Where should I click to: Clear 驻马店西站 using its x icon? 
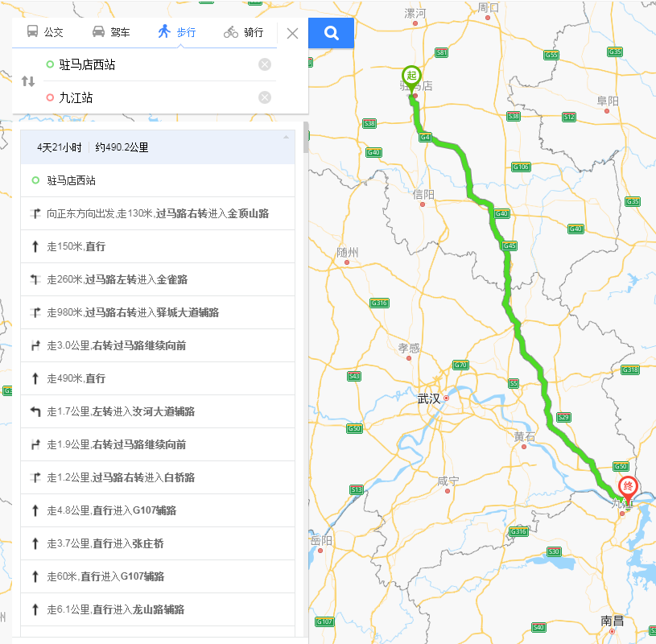pos(265,64)
